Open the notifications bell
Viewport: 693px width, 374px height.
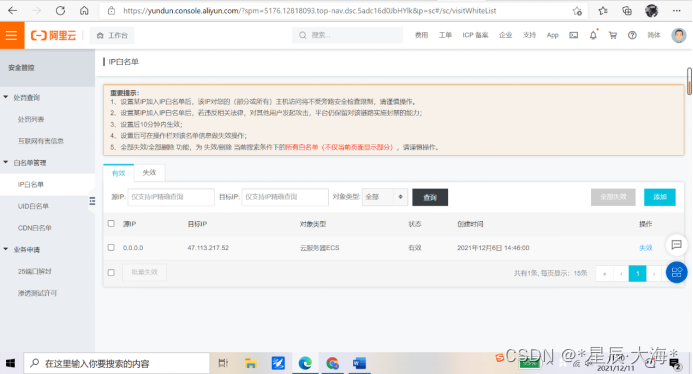click(593, 35)
